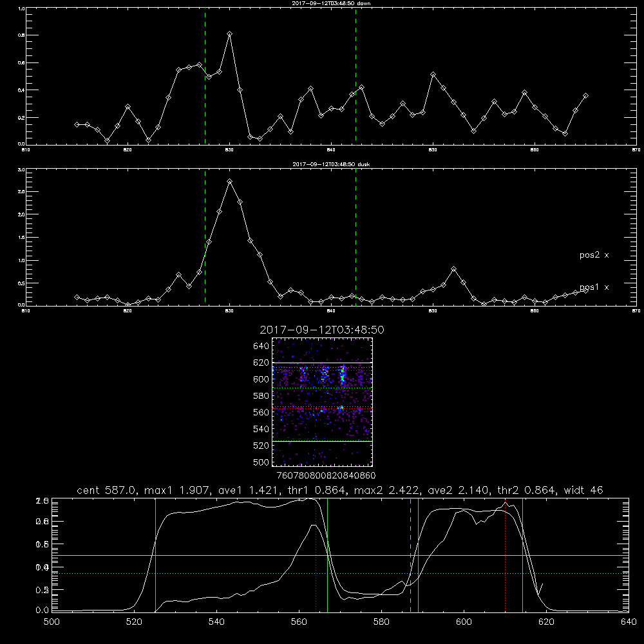Click the '640' label on the image y-axis

(x=261, y=346)
